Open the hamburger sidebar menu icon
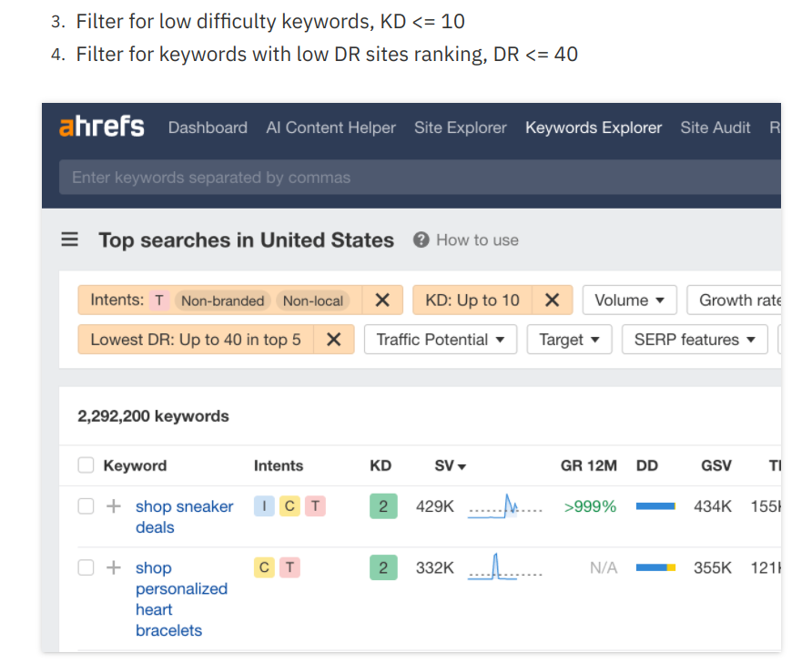Viewport: 812px width, 663px height. [70, 240]
